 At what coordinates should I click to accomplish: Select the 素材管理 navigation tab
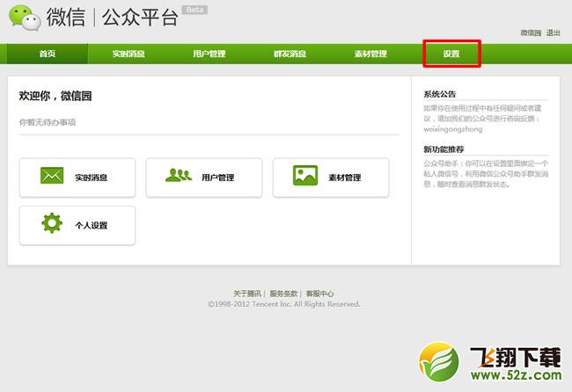(370, 54)
